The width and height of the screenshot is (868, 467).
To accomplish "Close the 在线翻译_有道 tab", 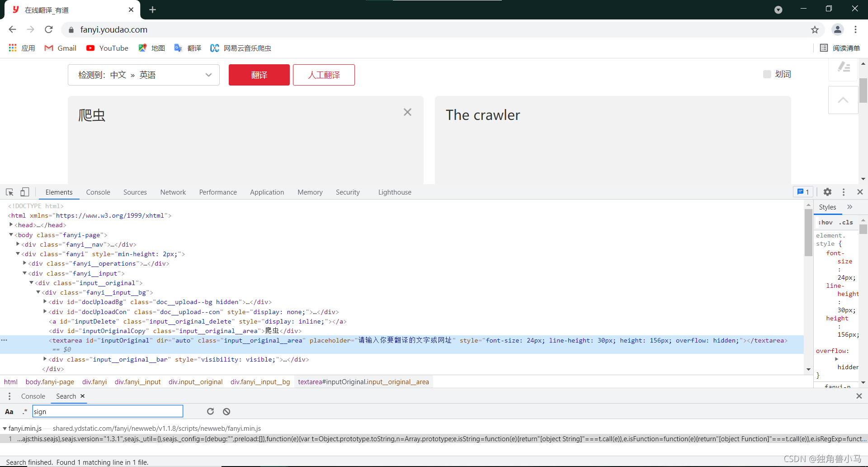I will pos(131,10).
